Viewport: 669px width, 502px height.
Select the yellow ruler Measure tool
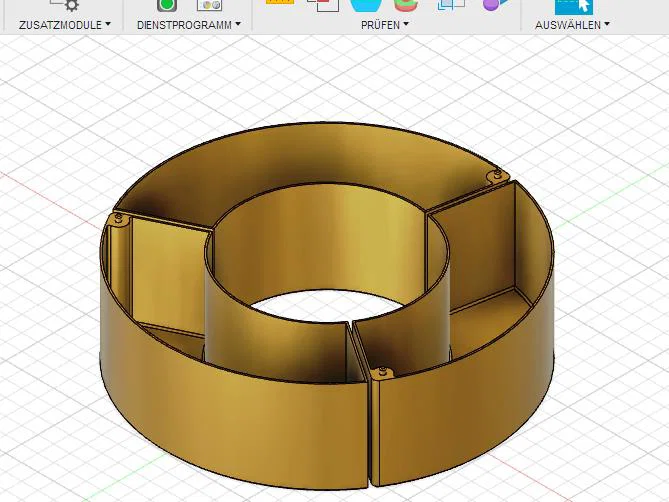(x=280, y=2)
